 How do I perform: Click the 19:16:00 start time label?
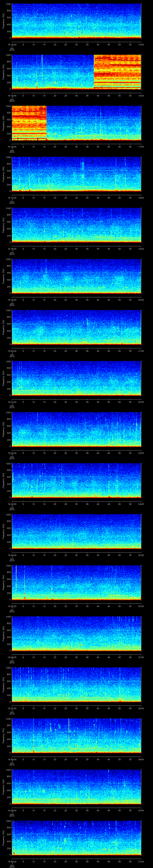pyautogui.click(x=12, y=147)
